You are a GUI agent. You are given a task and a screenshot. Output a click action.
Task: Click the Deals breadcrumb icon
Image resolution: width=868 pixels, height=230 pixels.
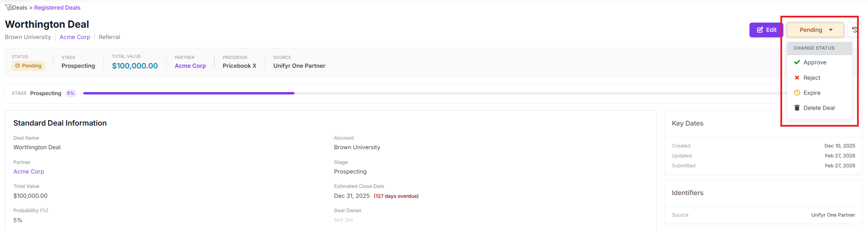tap(8, 8)
